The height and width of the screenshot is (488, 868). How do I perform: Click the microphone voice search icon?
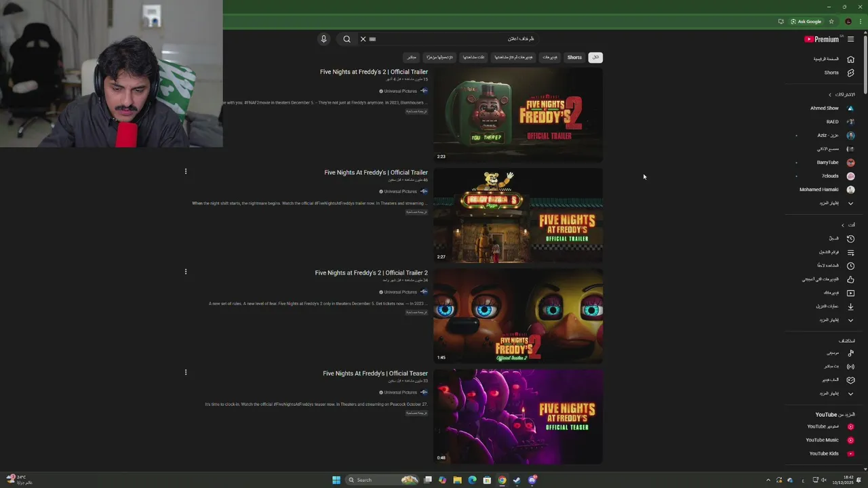pyautogui.click(x=323, y=39)
